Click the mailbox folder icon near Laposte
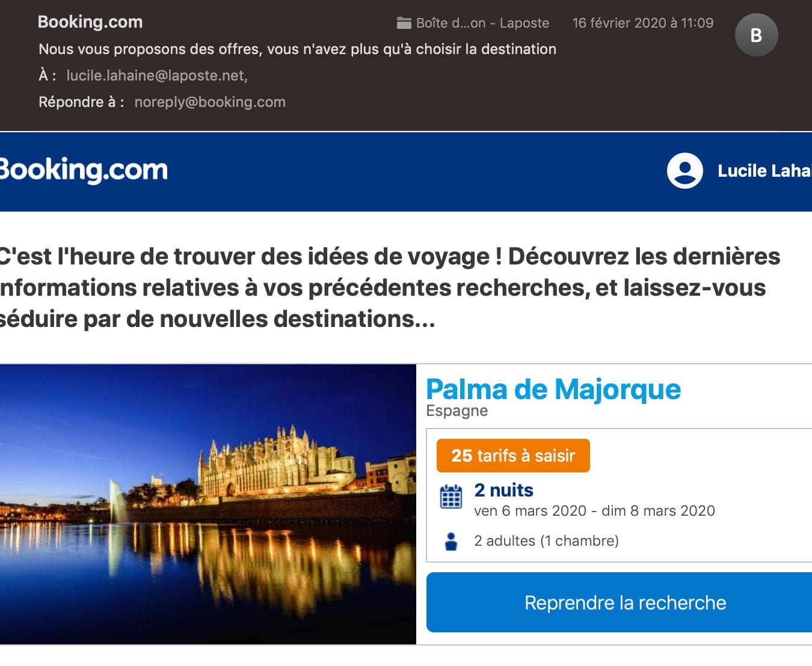 click(404, 23)
